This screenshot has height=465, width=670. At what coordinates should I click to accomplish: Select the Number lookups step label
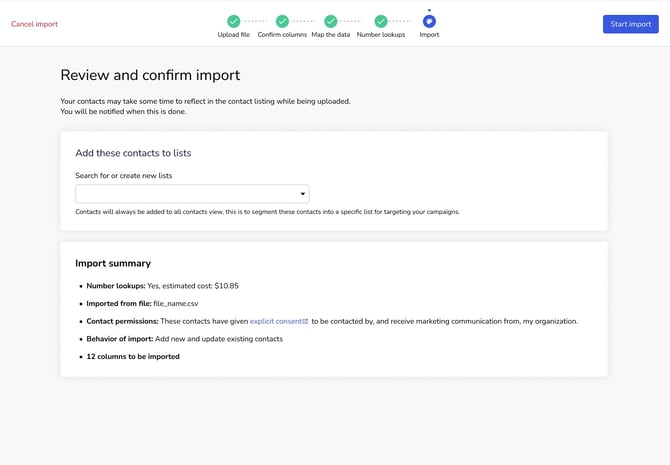[x=381, y=35]
